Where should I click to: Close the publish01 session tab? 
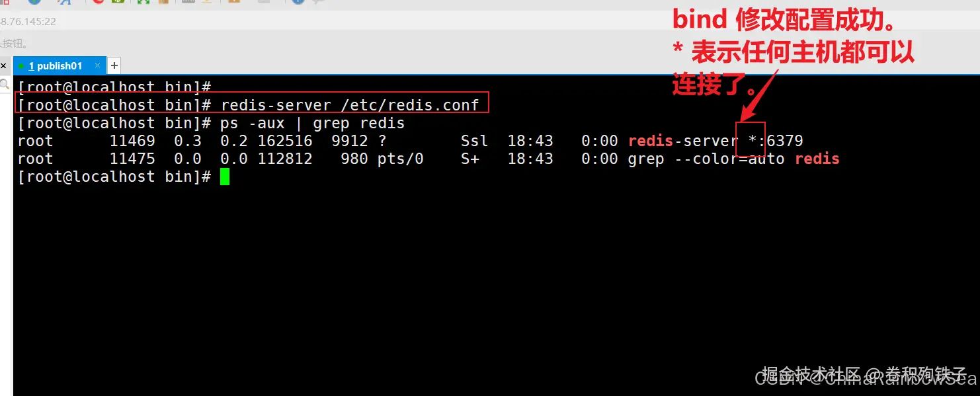[x=98, y=65]
